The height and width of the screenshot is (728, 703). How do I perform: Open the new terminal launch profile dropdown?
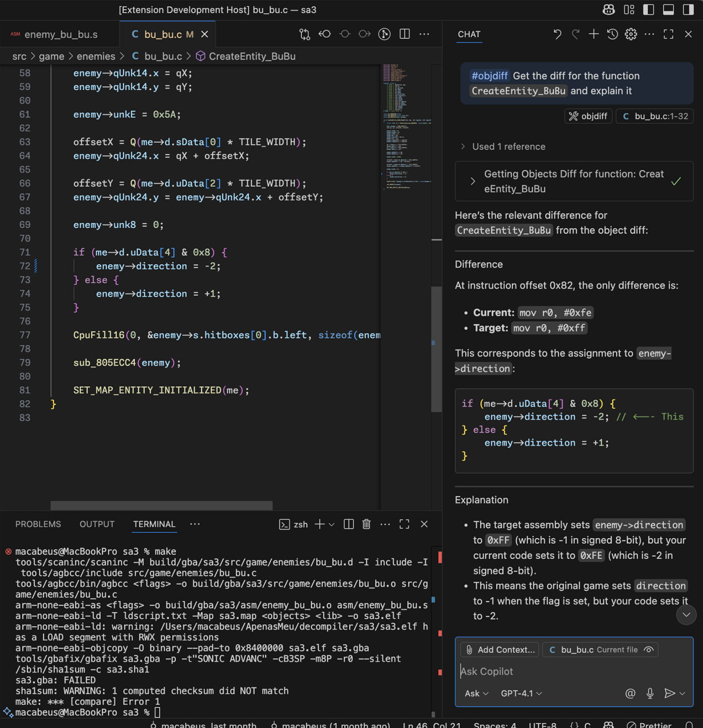point(332,524)
